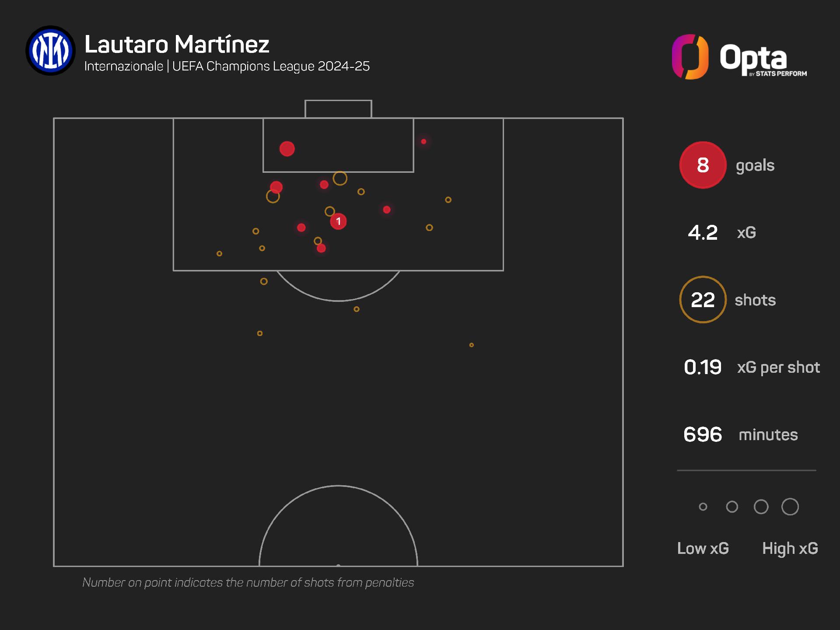This screenshot has height=630, width=840.
Task: Click the UEFA Champions League 2024-25 subtitle
Action: point(271,66)
